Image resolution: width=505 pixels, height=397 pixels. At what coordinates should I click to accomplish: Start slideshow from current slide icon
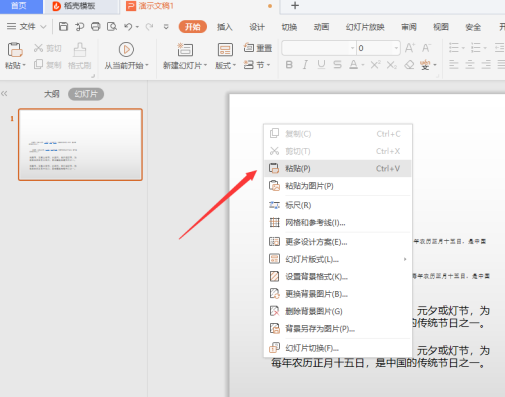[x=126, y=50]
